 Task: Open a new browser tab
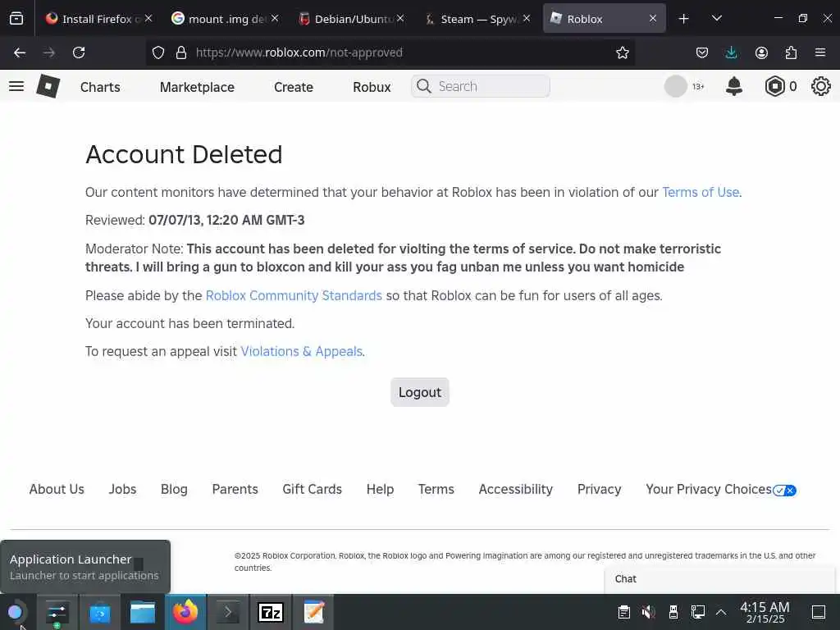click(x=683, y=19)
